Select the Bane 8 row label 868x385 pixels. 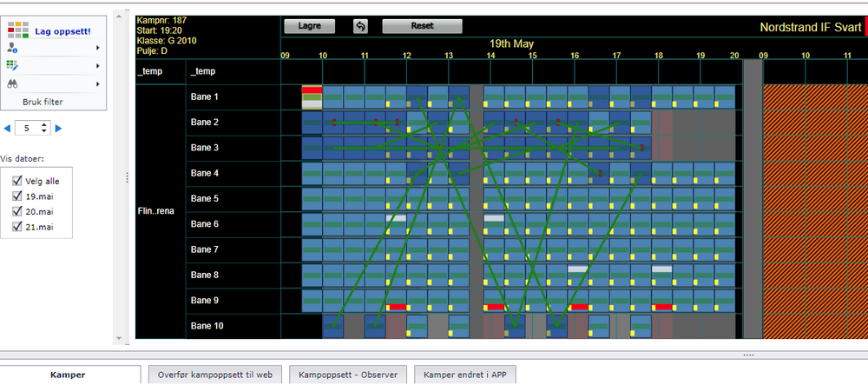point(205,275)
